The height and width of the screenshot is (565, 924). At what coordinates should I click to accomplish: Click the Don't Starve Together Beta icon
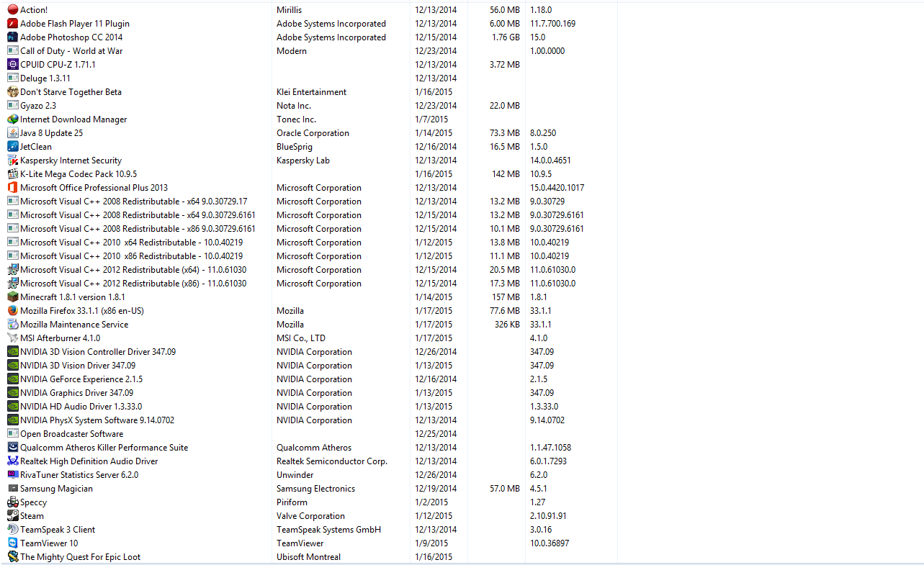click(13, 92)
